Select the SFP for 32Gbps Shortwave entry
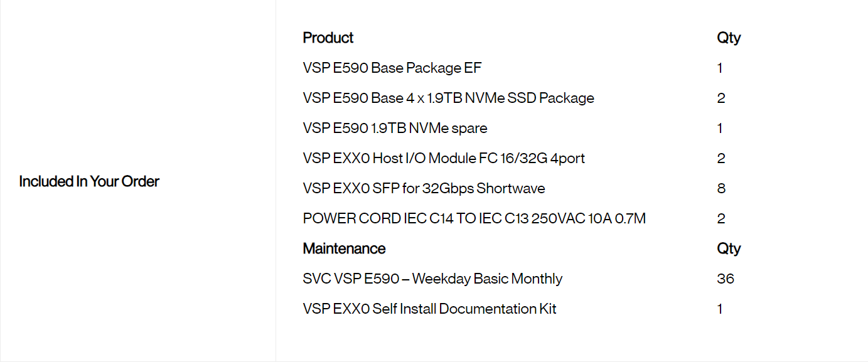Screen dimensions: 868x362 tap(424, 188)
